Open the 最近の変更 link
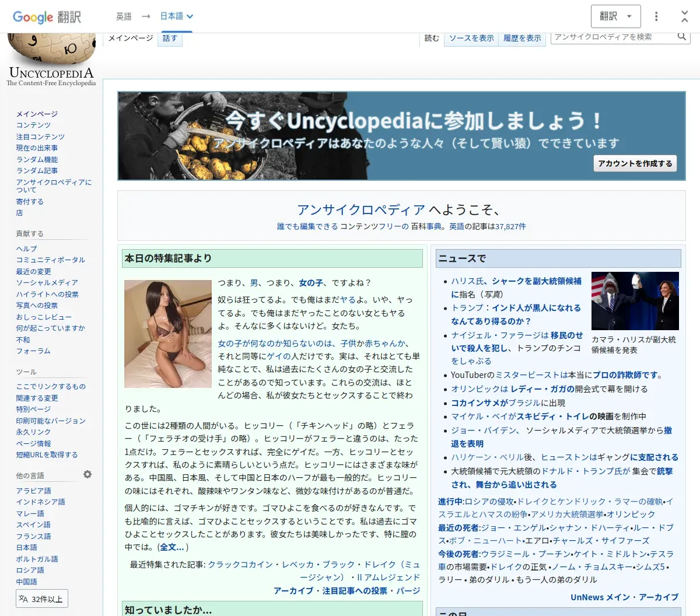The width and height of the screenshot is (700, 616). (x=33, y=271)
